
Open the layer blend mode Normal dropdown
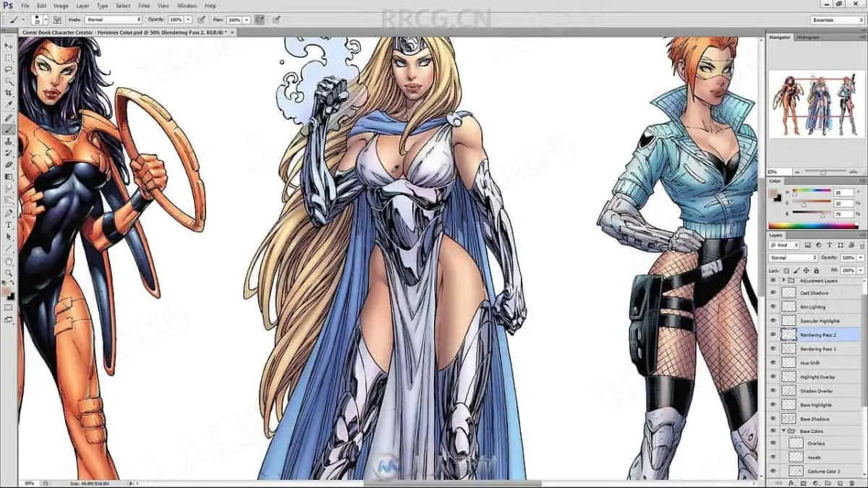793,257
